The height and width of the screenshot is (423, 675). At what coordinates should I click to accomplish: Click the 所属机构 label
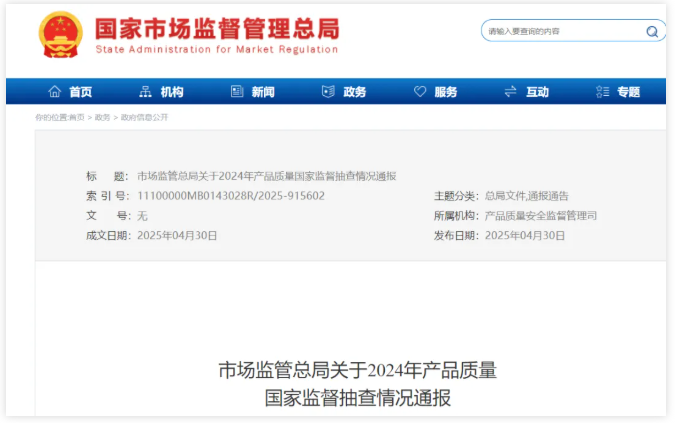[456, 216]
